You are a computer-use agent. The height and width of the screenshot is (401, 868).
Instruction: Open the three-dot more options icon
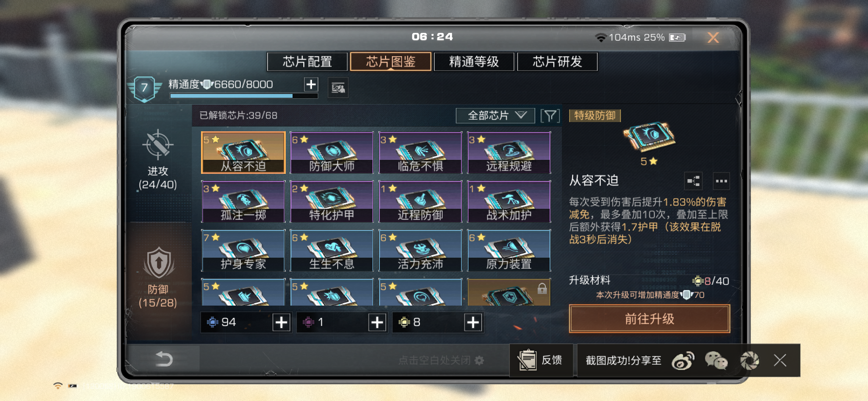pos(721,181)
